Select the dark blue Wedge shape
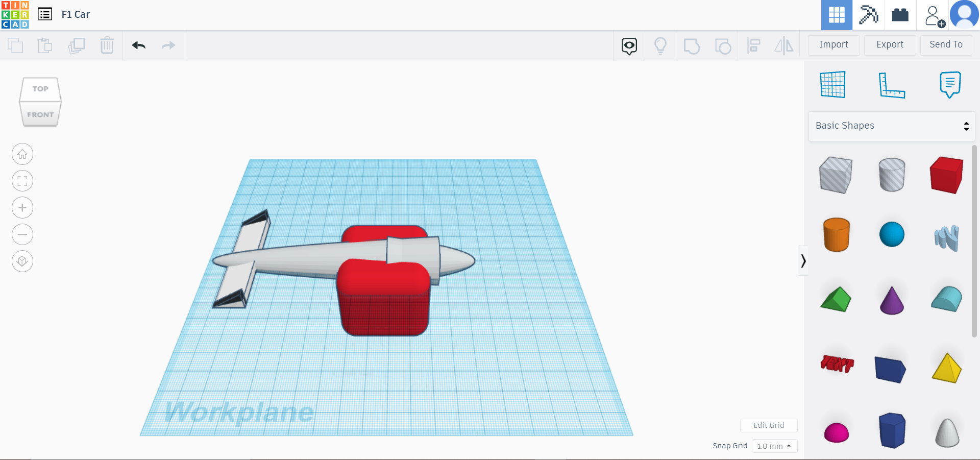Screen dimensions: 980x460 (890, 369)
